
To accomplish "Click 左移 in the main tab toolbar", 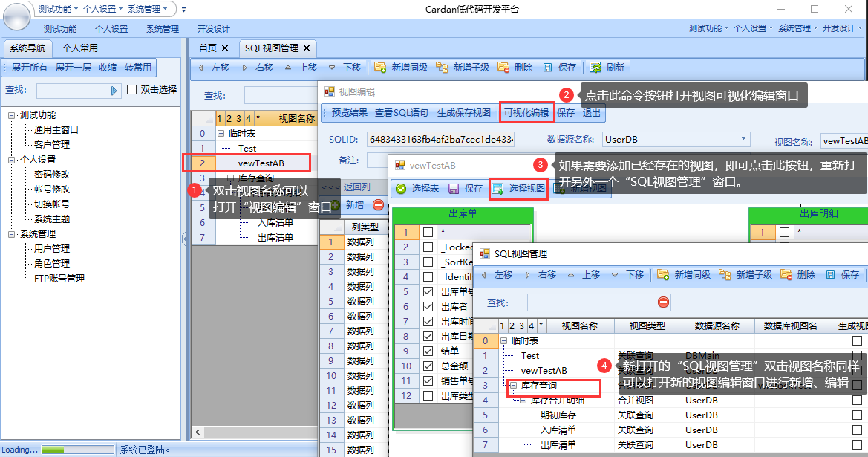I will pyautogui.click(x=214, y=68).
